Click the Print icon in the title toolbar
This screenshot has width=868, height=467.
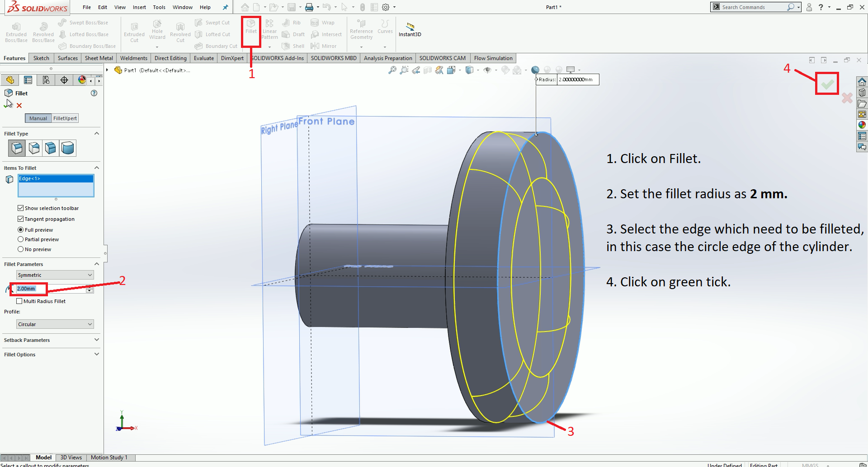pyautogui.click(x=309, y=7)
